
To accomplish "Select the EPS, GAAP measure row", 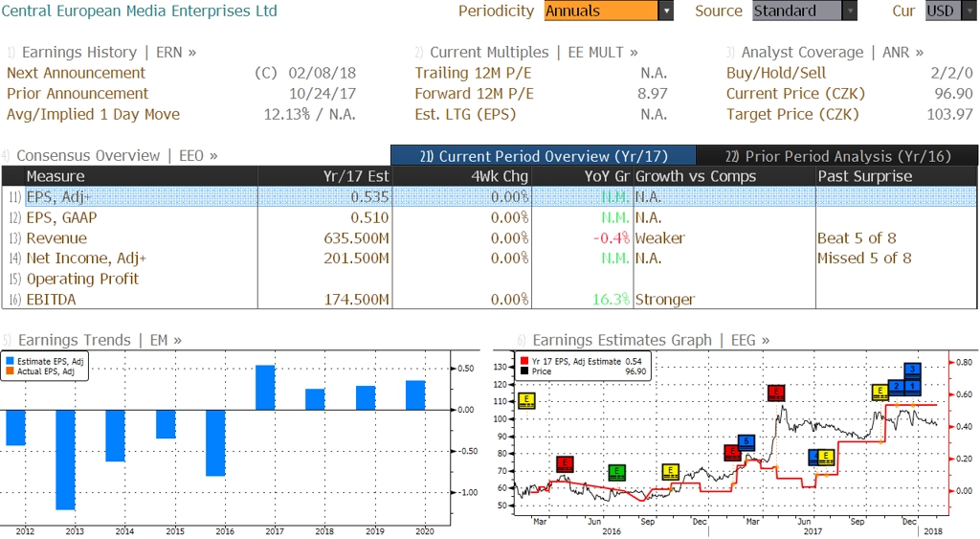I will pos(490,217).
